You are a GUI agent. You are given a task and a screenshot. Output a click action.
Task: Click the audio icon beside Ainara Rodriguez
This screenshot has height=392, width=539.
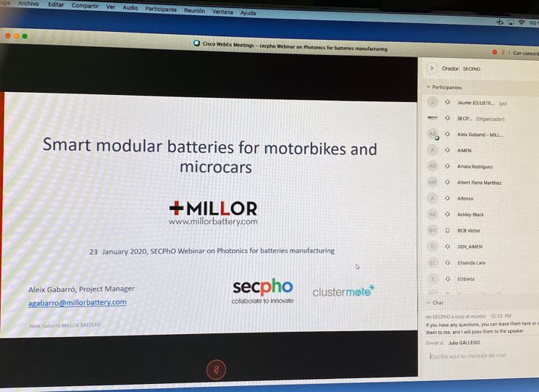(x=447, y=166)
